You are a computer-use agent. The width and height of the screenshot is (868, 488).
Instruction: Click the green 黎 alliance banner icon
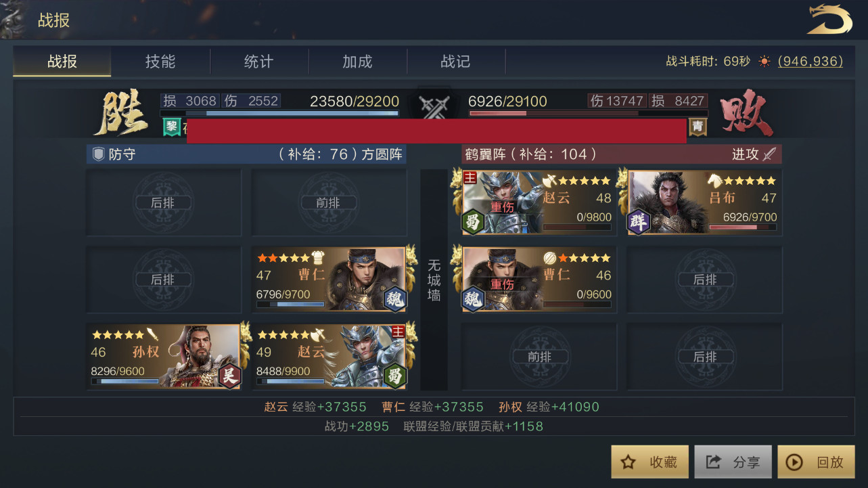point(172,127)
